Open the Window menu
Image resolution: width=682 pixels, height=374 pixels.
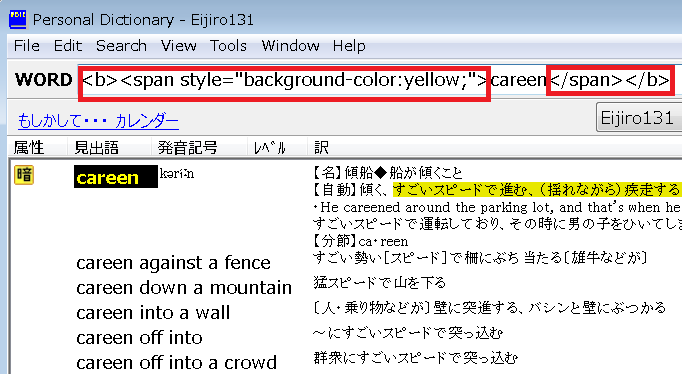[x=291, y=46]
